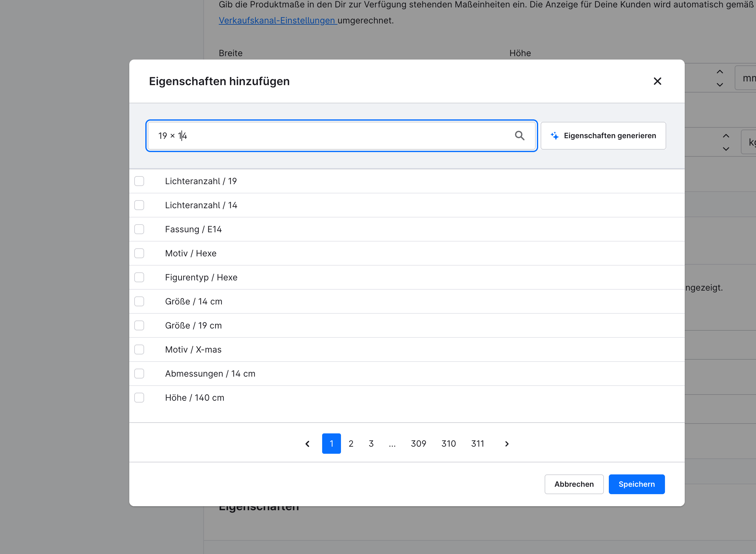Tick the Motiv / Hexe checkbox
This screenshot has height=554, width=756.
click(139, 253)
